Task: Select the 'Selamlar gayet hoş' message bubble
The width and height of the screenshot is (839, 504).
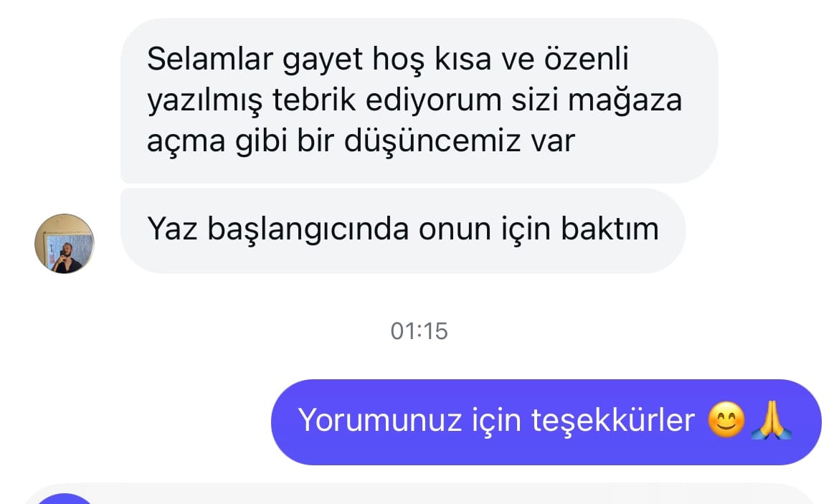Action: [x=419, y=100]
